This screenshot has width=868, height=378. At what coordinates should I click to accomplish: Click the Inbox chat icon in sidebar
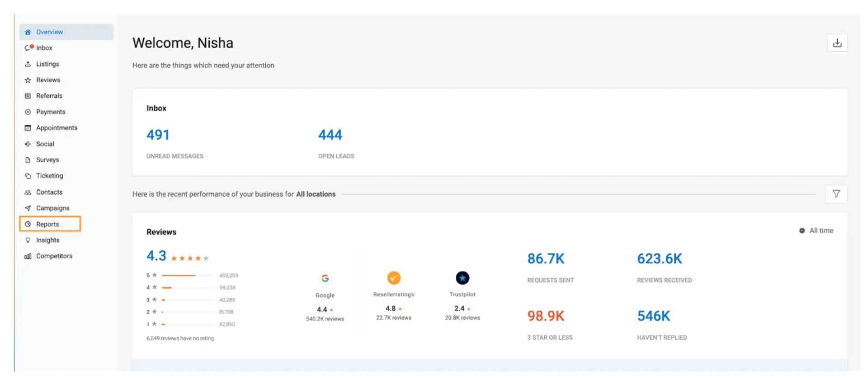click(28, 48)
